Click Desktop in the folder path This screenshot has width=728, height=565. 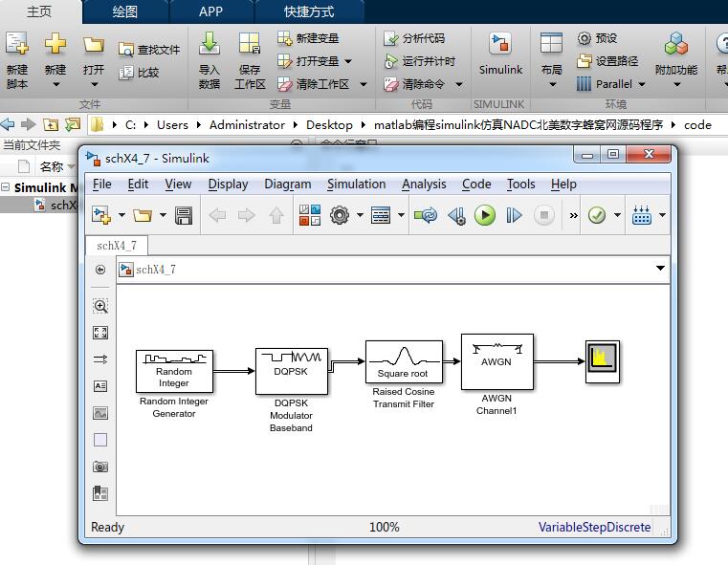pos(329,125)
